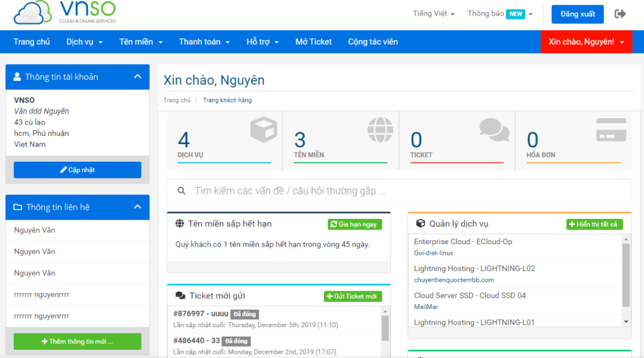
Task: Click the Trang khách hàng breadcrumb
Action: pos(227,100)
